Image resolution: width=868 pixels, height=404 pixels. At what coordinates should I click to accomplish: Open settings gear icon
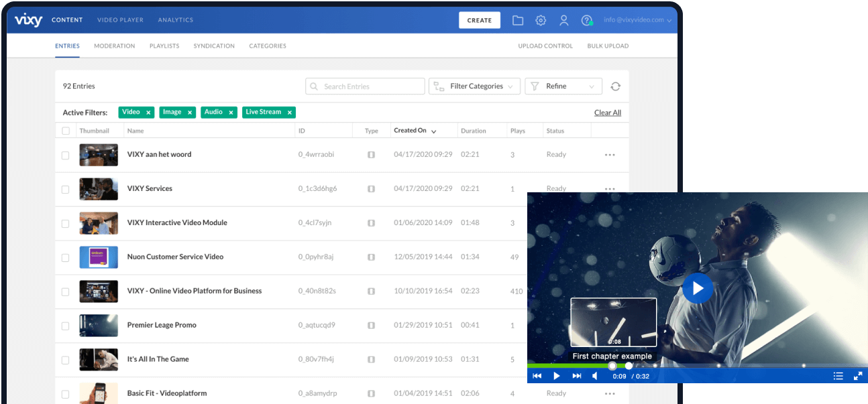tap(541, 20)
